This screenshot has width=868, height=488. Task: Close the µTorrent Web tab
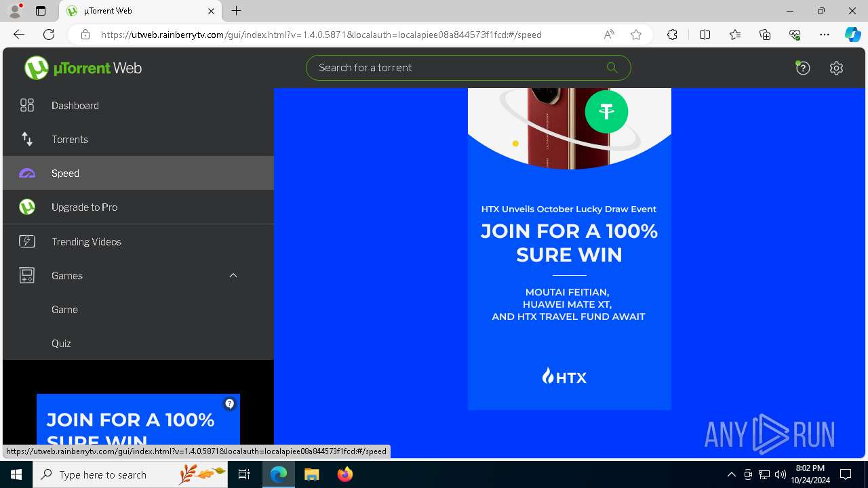coord(211,11)
